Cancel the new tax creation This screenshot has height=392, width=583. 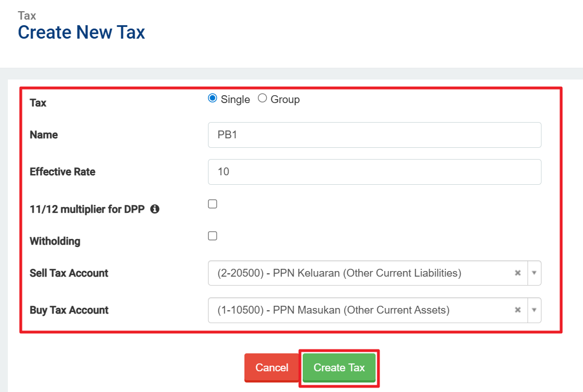coord(272,368)
